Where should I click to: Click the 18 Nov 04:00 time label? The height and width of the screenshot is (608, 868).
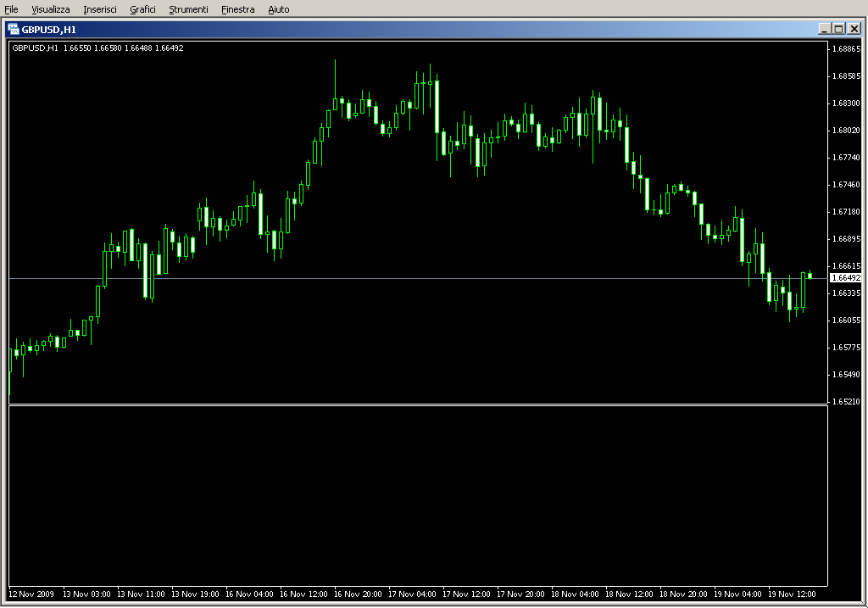(x=576, y=594)
